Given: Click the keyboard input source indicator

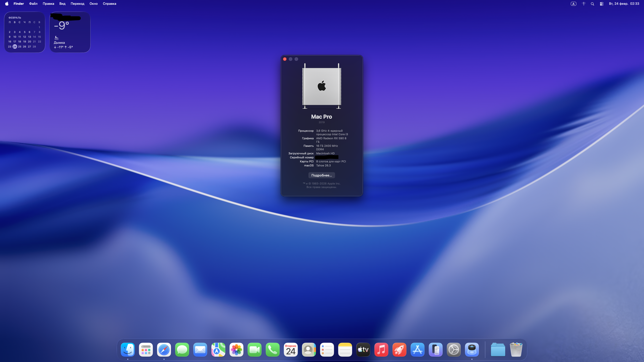Looking at the screenshot, I should [573, 4].
